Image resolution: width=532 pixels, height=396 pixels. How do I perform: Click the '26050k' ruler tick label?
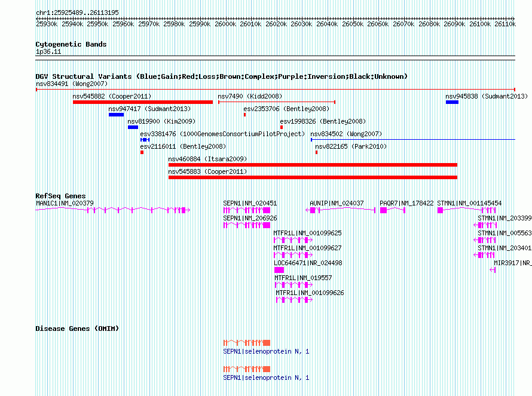pyautogui.click(x=353, y=24)
